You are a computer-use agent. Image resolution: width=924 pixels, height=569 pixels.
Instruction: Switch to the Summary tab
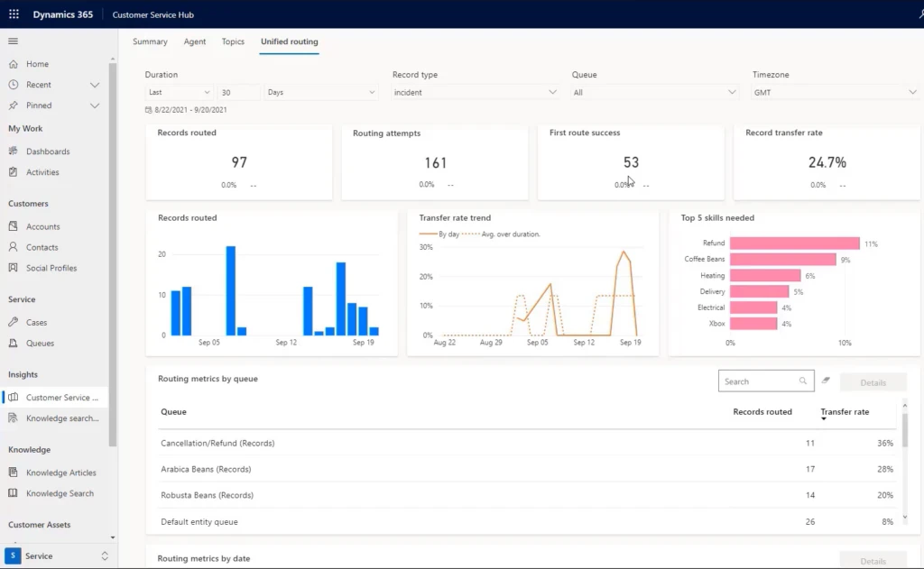(150, 41)
